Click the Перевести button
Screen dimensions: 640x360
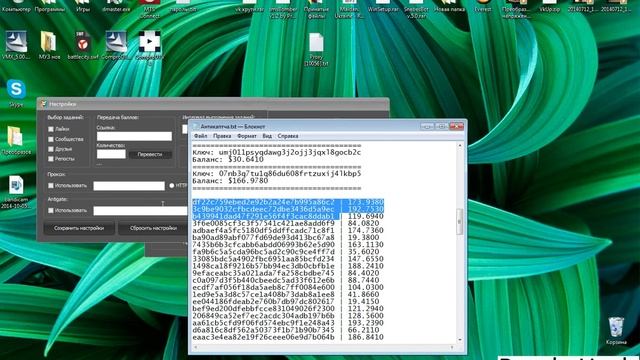150,155
